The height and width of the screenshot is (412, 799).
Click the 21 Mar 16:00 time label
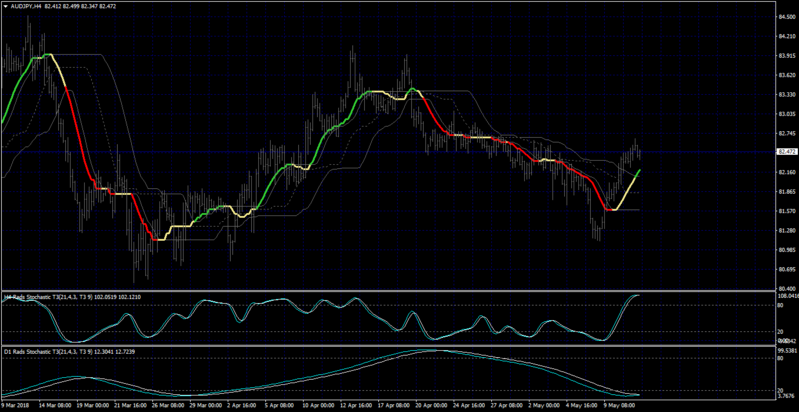pyautogui.click(x=132, y=407)
